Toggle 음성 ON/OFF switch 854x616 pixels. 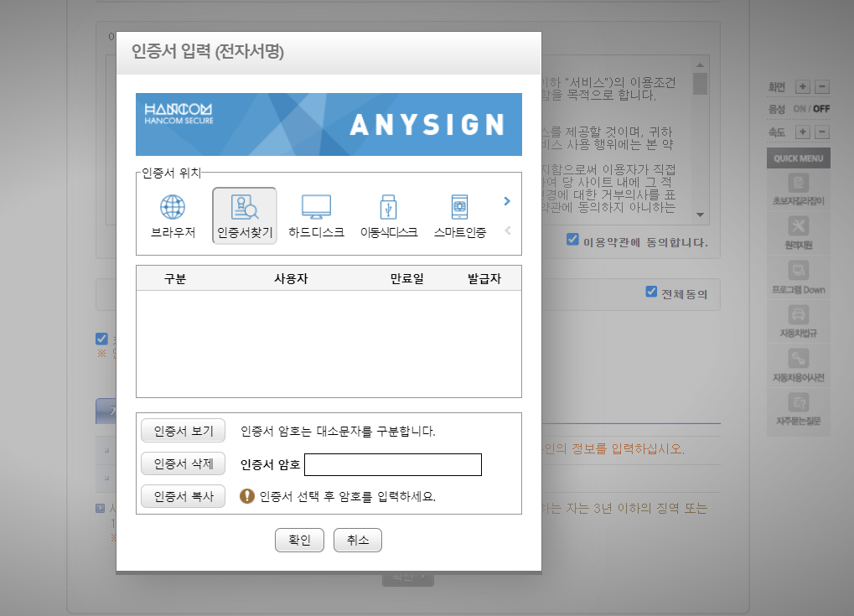click(x=811, y=109)
